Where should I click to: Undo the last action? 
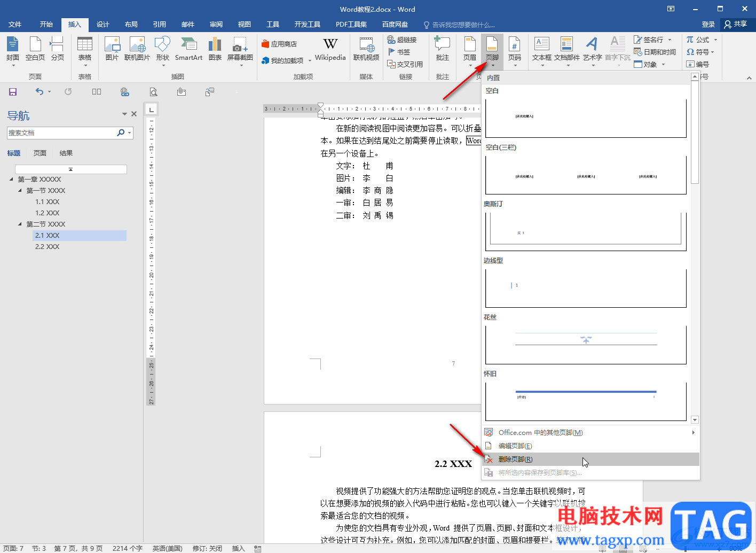point(39,92)
